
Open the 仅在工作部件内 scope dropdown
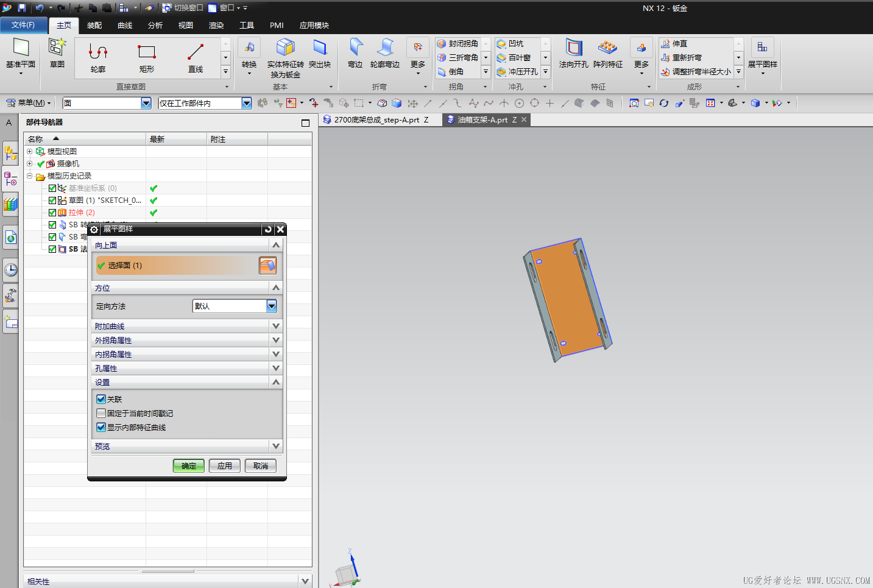pyautogui.click(x=247, y=103)
